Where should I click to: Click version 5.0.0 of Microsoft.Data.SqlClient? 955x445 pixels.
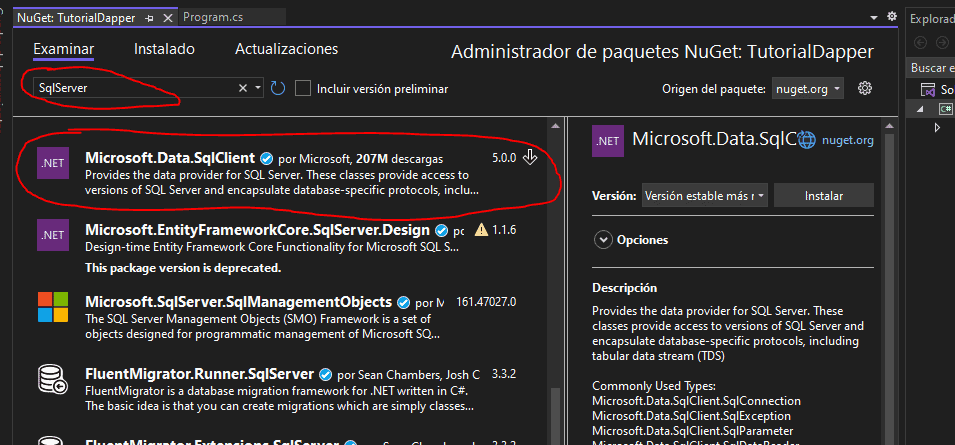tap(504, 158)
